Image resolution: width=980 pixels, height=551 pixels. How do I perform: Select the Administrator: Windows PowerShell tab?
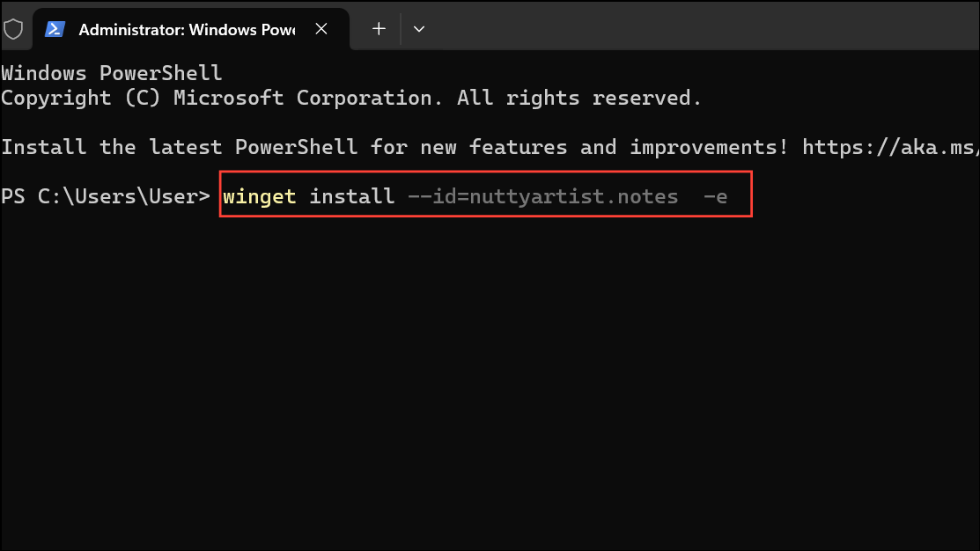point(190,29)
